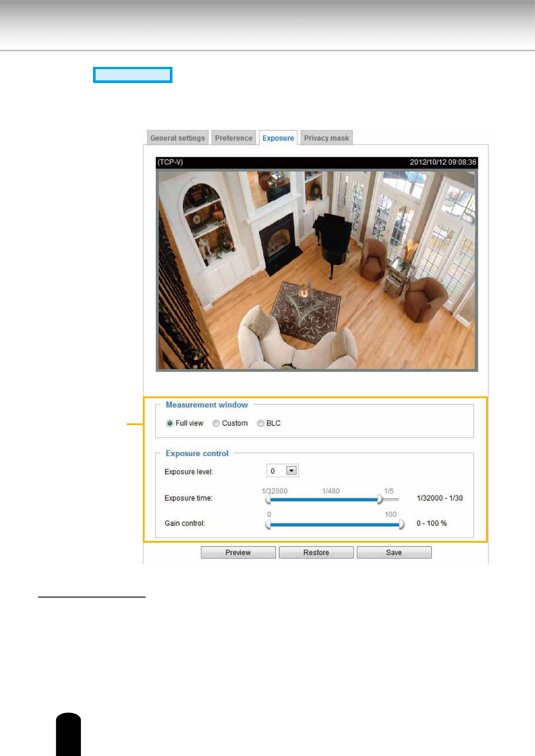This screenshot has height=756, width=535.
Task: Click the 1/480 slider tick label
Action: (x=331, y=491)
